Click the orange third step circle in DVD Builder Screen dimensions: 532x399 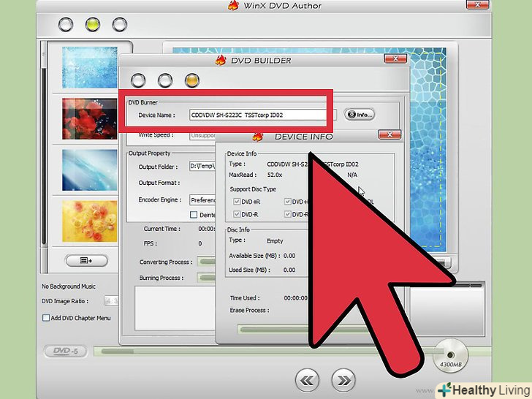point(192,80)
